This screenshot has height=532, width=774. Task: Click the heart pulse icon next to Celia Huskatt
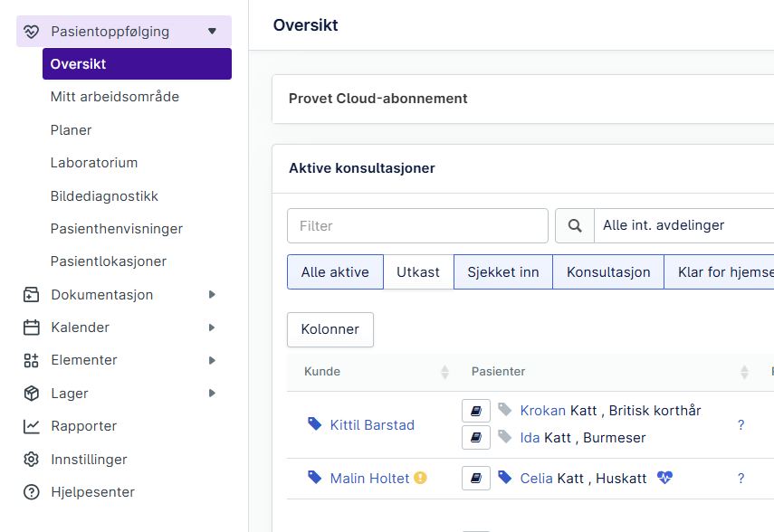pyautogui.click(x=664, y=477)
